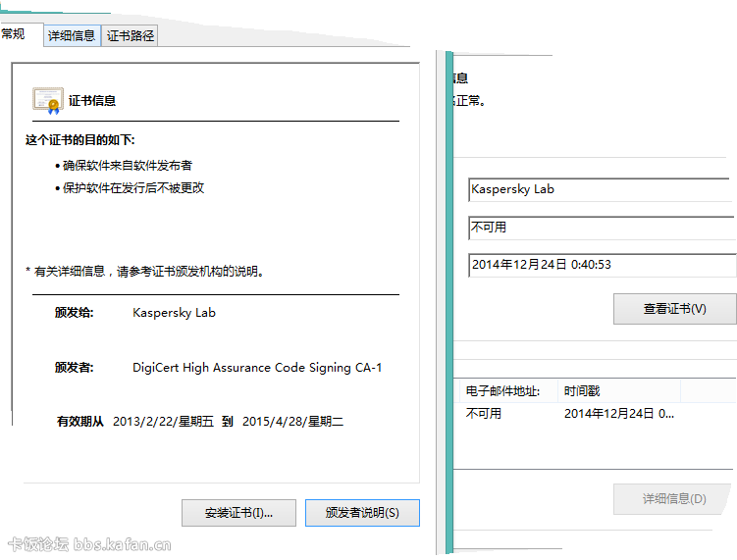Click the 安装证书(I)... button
The width and height of the screenshot is (737, 560).
[x=238, y=513]
